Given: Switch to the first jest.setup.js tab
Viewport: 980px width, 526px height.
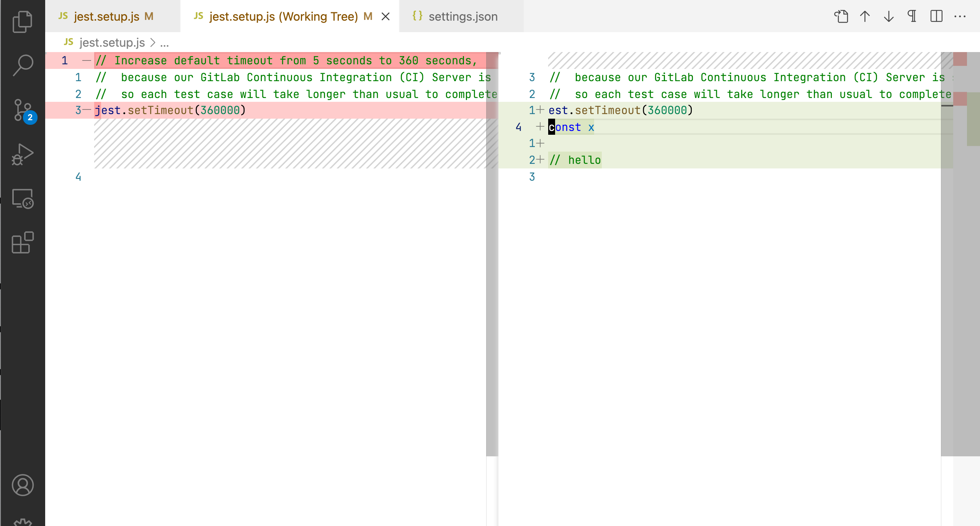Looking at the screenshot, I should (x=105, y=16).
